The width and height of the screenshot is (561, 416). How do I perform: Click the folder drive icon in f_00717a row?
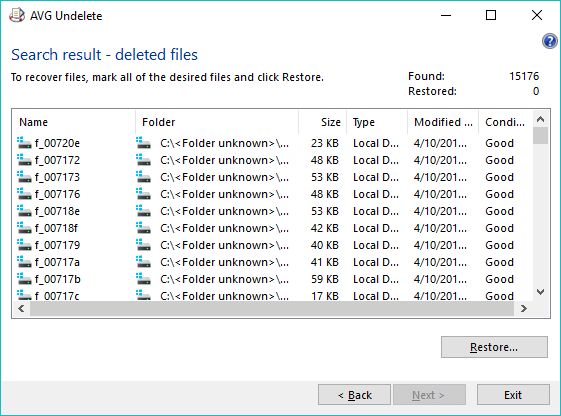(143, 262)
